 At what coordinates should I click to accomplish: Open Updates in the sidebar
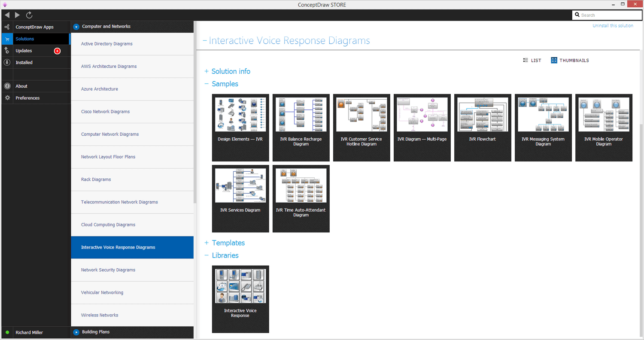click(x=35, y=51)
